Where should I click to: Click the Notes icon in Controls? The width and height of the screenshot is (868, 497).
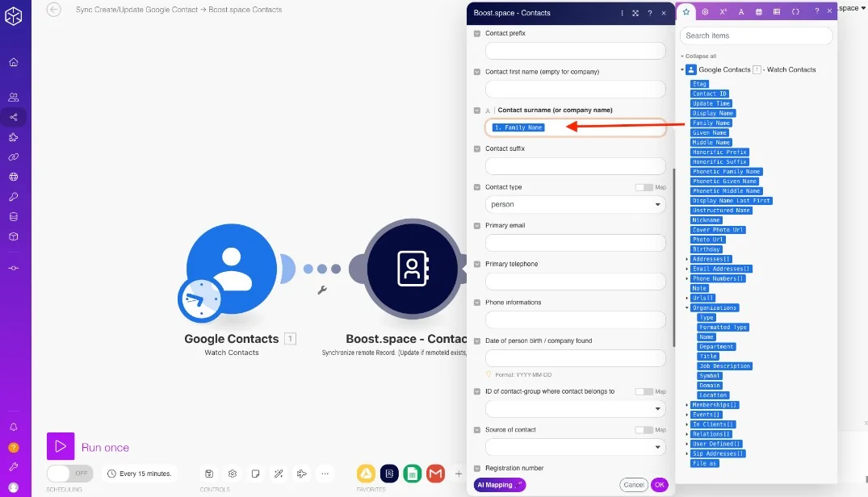coord(255,474)
